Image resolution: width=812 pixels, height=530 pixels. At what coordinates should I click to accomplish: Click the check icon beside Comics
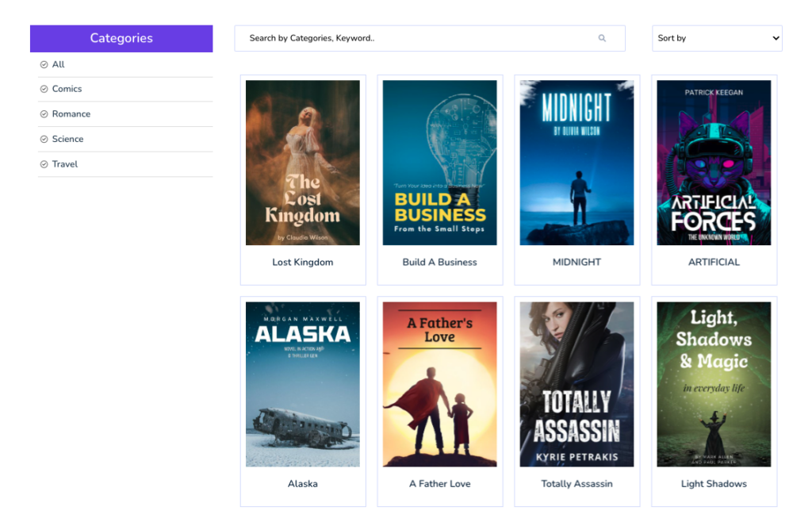coord(44,89)
